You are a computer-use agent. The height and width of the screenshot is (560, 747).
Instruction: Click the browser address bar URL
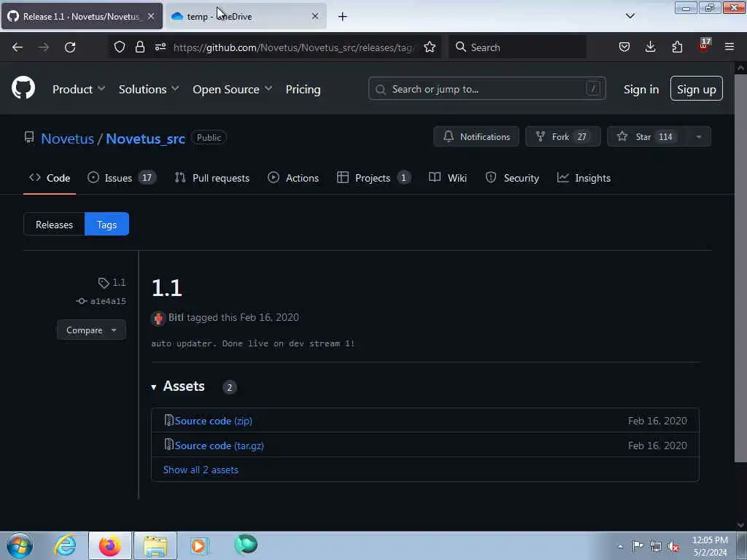pos(293,47)
